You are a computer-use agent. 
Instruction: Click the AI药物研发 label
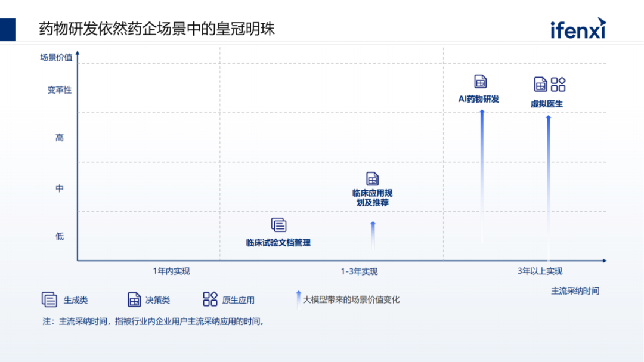click(479, 99)
